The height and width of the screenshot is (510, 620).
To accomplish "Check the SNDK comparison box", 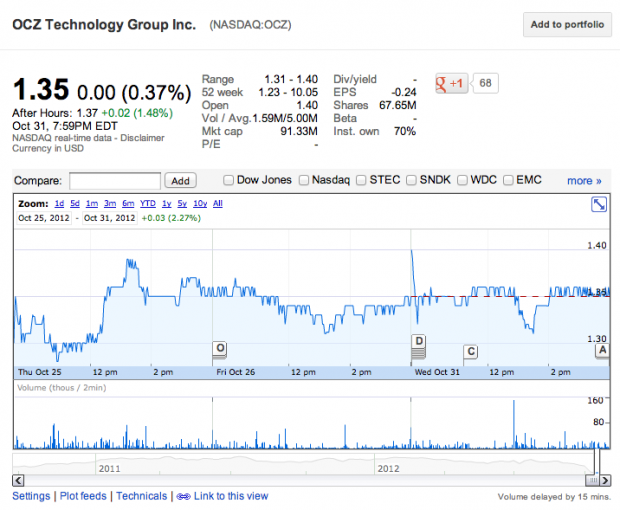I will (411, 180).
